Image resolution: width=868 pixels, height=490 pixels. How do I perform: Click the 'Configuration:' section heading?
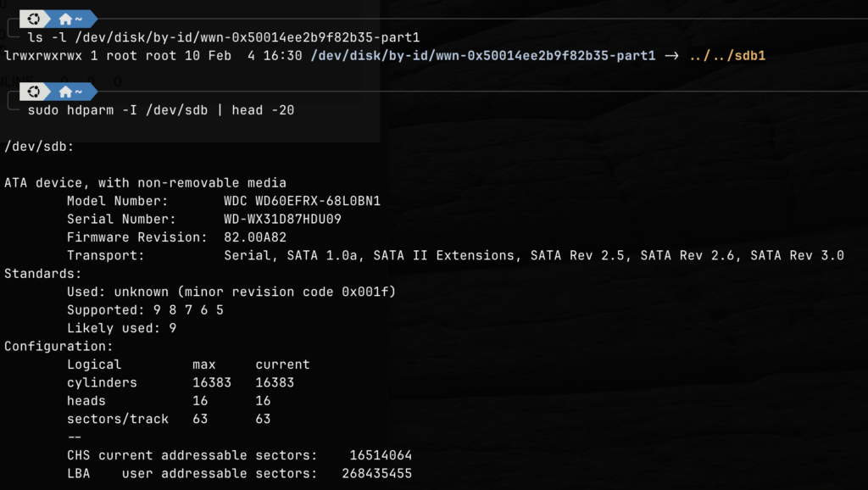pos(58,346)
